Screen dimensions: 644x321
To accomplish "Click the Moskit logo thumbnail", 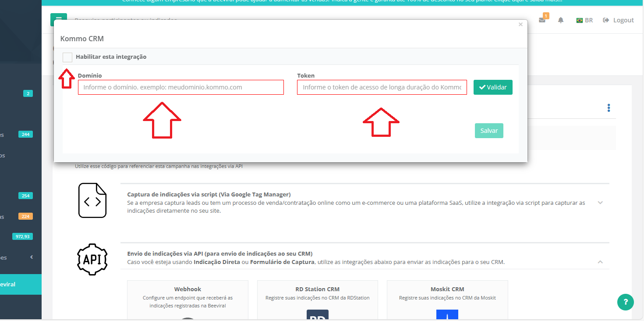I will point(447,315).
